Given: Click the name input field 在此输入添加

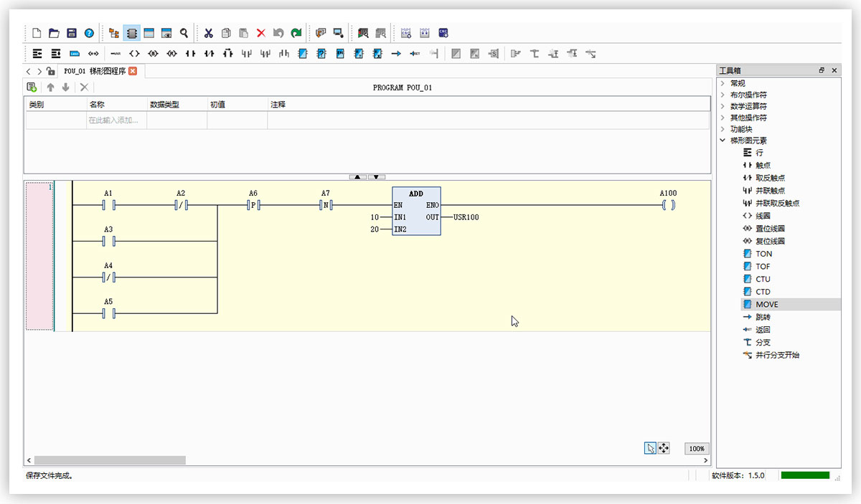Looking at the screenshot, I should [x=116, y=120].
